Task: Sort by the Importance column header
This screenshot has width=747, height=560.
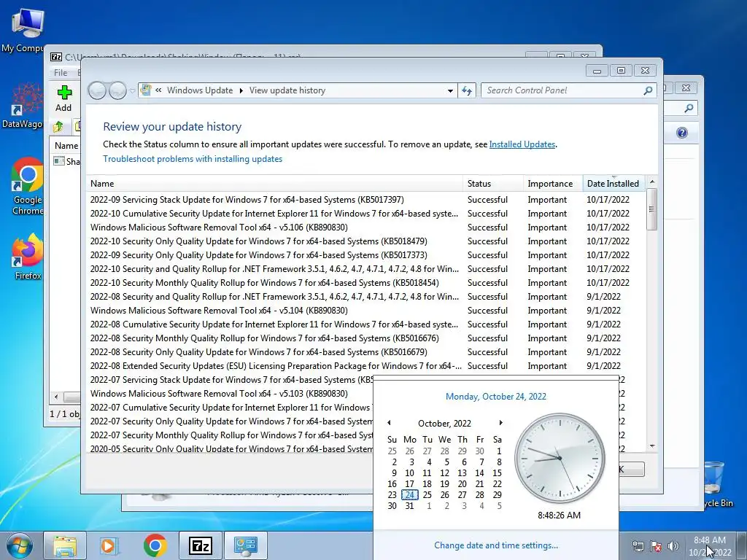Action: pyautogui.click(x=553, y=183)
